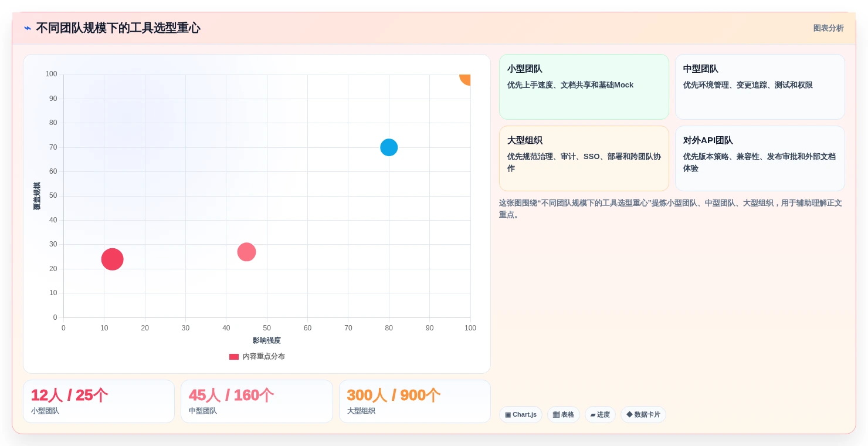Click the Chart.js tag chip
Screen dimensions: 868x446
pyautogui.click(x=521, y=414)
